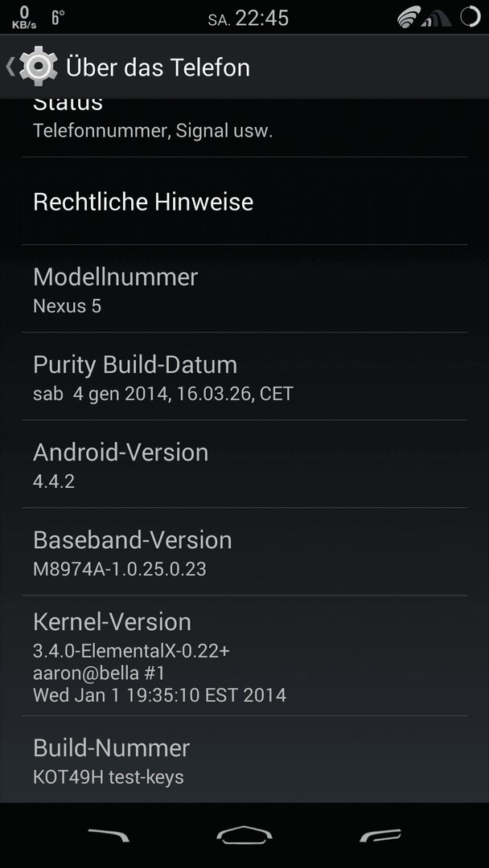The width and height of the screenshot is (489, 868).
Task: Tap the circular battery indicator icon
Action: coord(471,17)
